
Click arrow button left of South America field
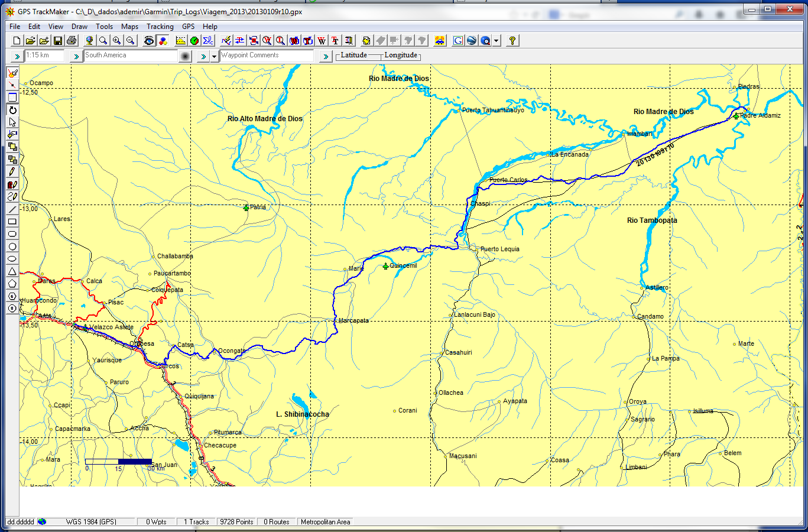[x=76, y=56]
